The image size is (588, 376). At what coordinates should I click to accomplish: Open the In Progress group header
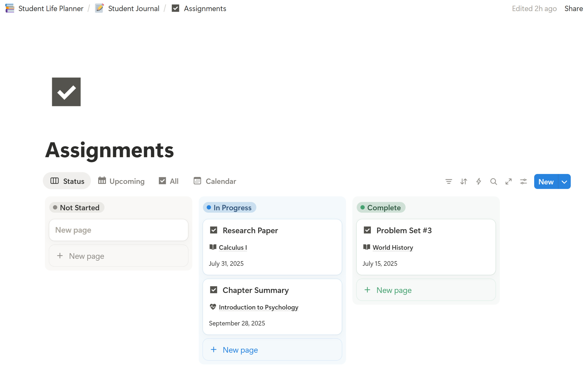[229, 208]
